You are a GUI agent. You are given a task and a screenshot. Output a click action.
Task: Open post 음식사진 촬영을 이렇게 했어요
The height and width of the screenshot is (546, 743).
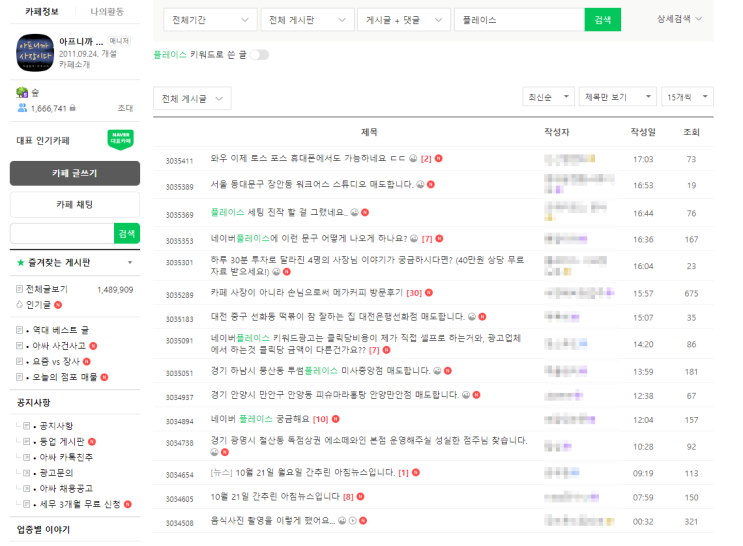point(272,520)
